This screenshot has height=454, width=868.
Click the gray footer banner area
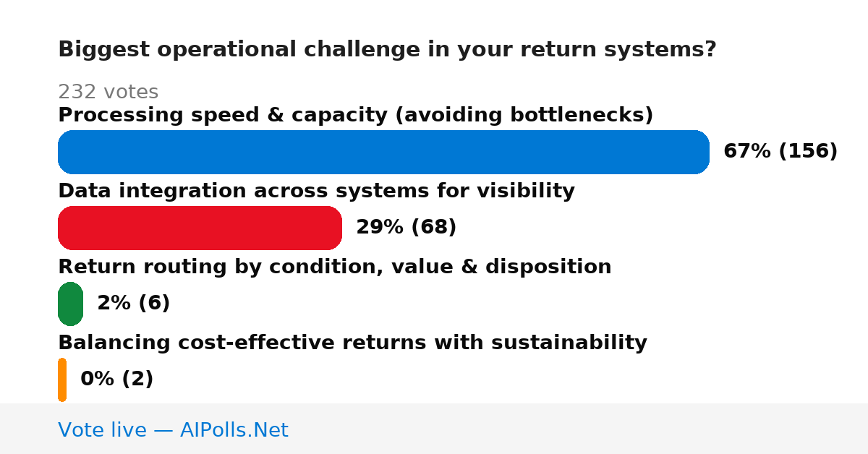coord(434,429)
